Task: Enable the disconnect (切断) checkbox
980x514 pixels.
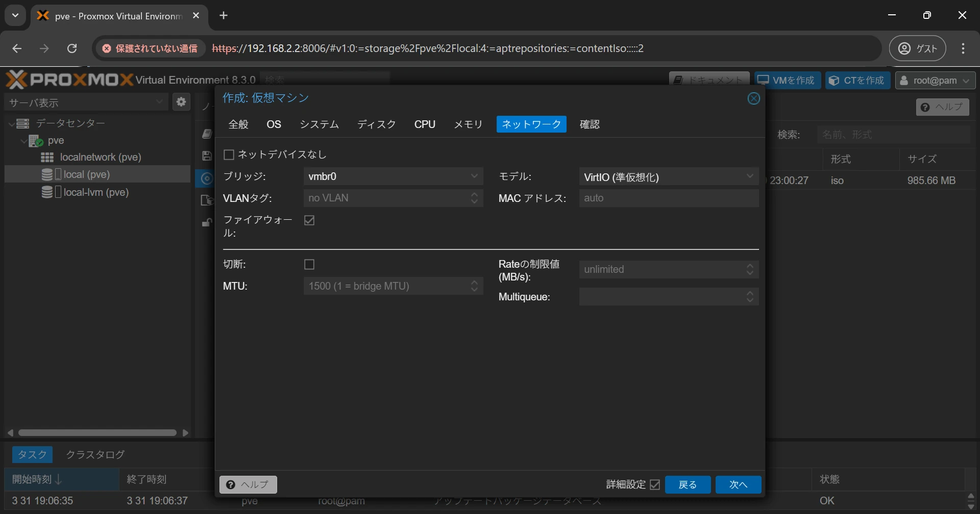Action: pyautogui.click(x=309, y=264)
